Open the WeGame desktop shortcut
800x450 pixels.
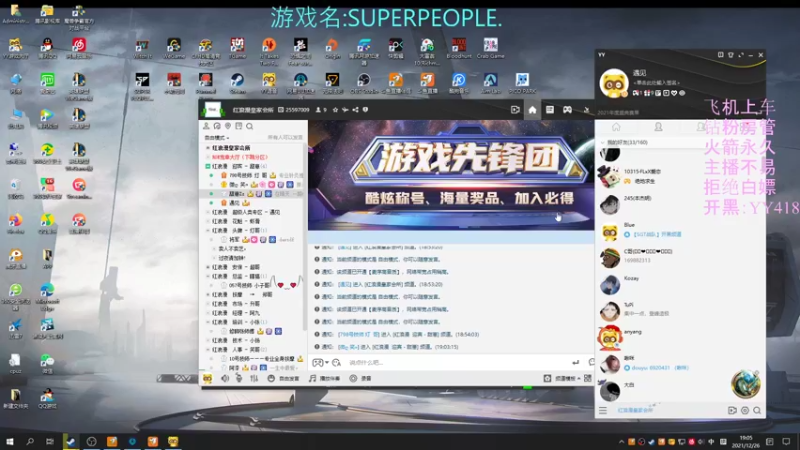[x=173, y=48]
